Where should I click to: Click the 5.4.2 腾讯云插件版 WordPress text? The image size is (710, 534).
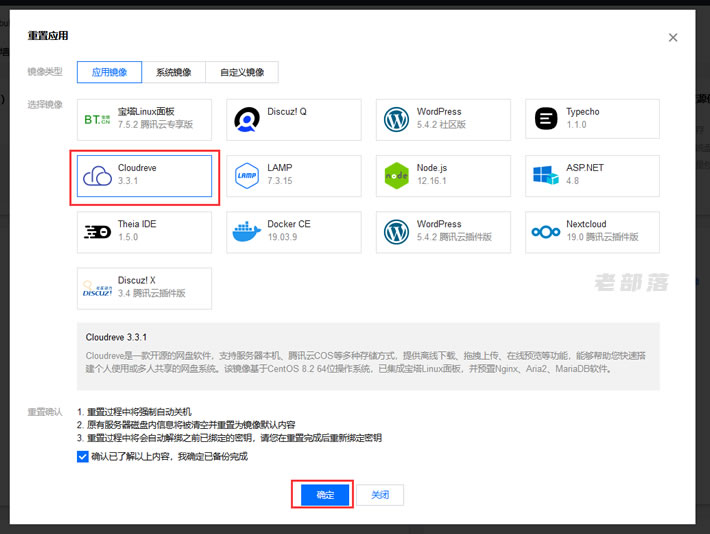pos(454,237)
